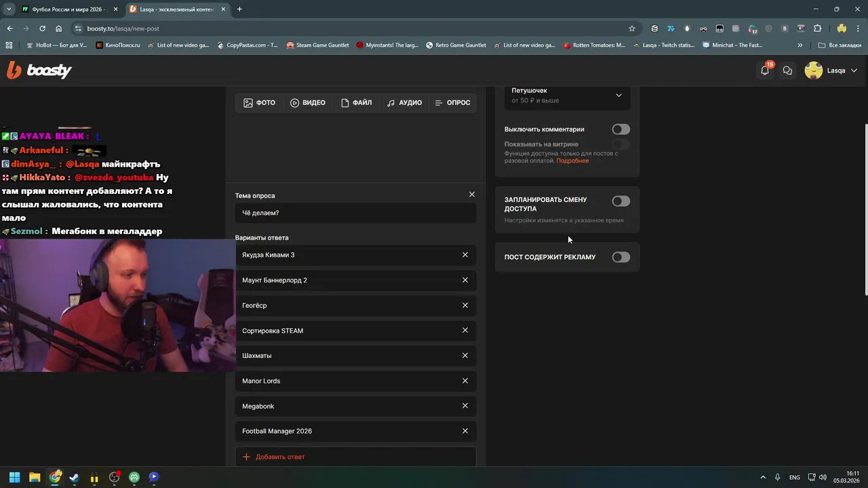
Task: Open the Rotten Tomatoes bookmark
Action: [x=594, y=45]
